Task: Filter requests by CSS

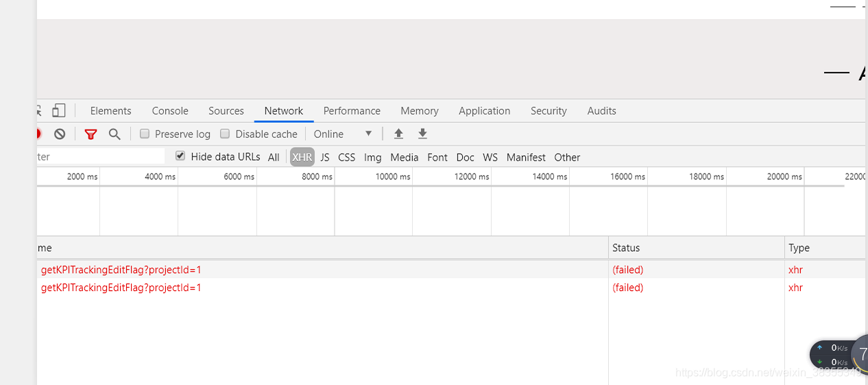Action: tap(347, 157)
